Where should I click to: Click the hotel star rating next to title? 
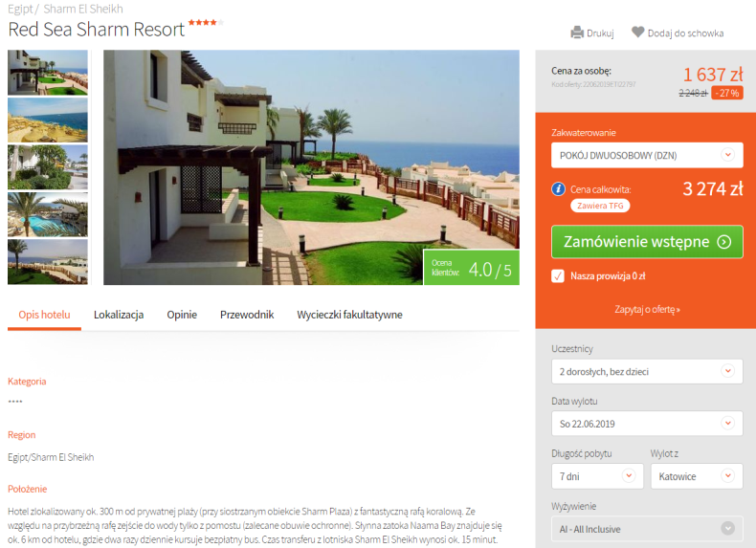(x=206, y=22)
